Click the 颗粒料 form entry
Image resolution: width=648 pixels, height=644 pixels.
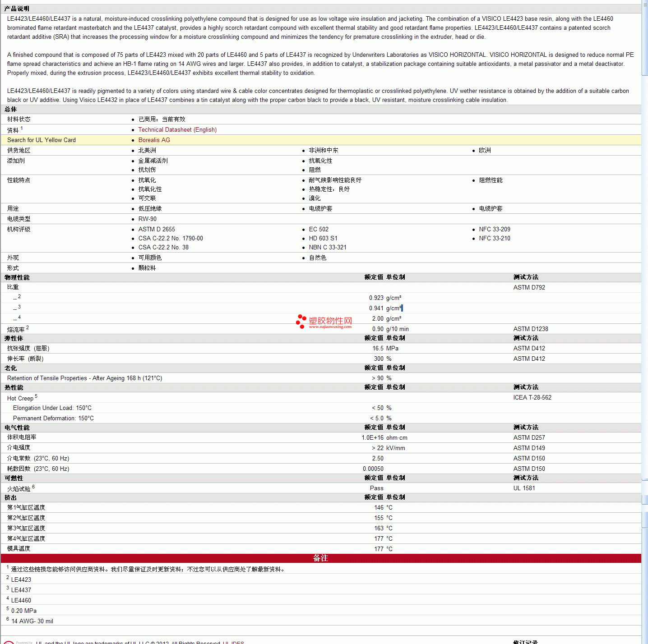click(x=147, y=268)
